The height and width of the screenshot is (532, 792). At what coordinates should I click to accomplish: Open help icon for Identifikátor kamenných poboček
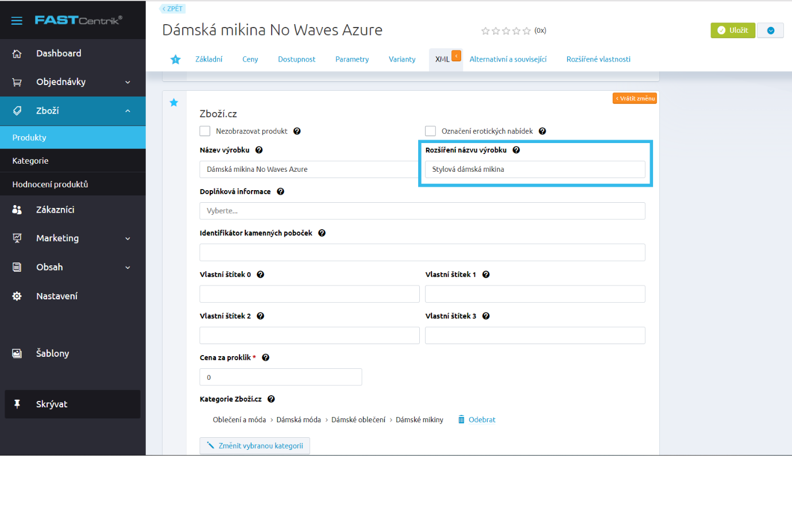pos(322,233)
